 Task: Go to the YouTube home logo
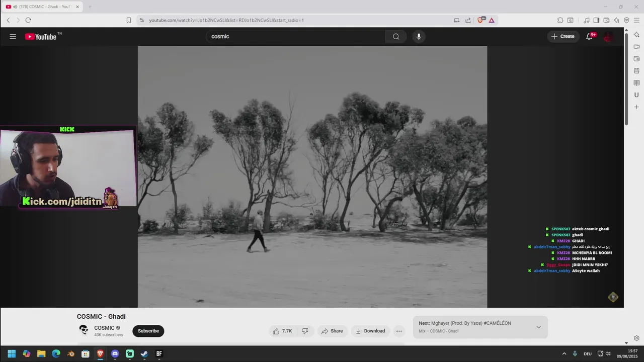pos(41,36)
